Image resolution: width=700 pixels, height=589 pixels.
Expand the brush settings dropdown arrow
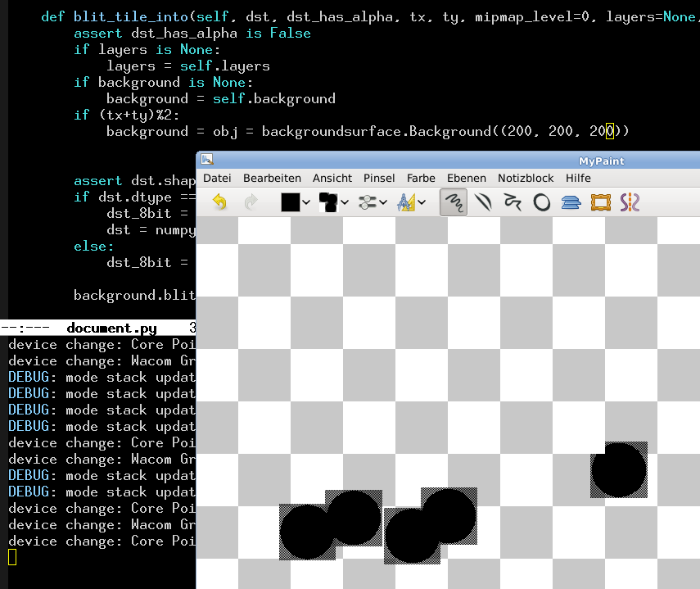click(x=384, y=202)
